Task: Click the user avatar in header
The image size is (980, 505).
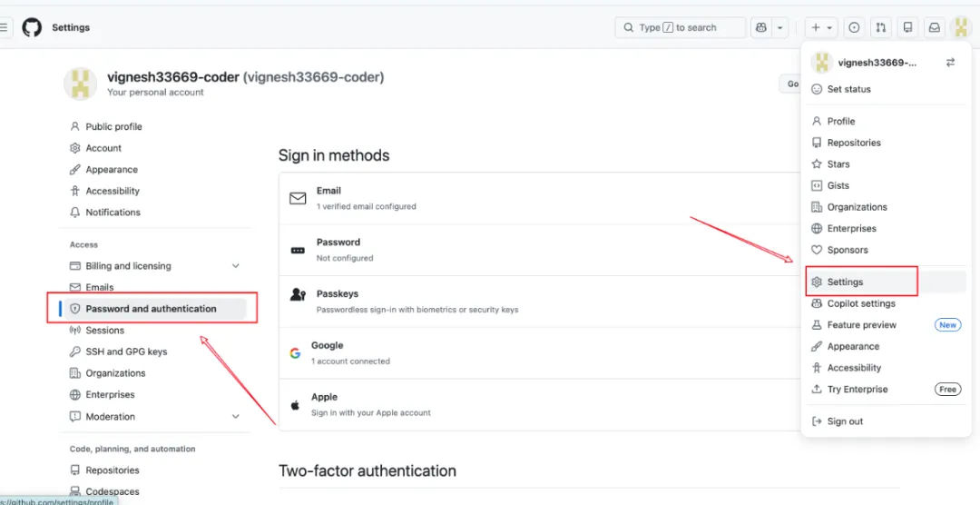Action: 961,28
